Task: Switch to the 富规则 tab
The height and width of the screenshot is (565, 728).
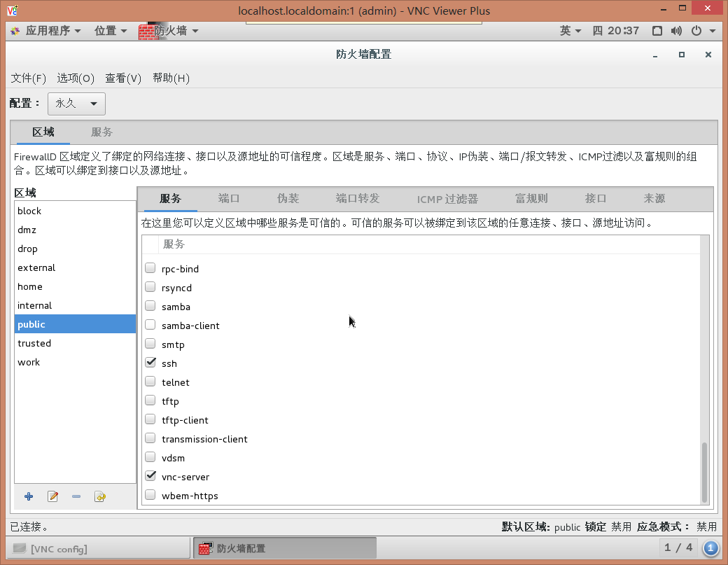Action: pos(531,199)
